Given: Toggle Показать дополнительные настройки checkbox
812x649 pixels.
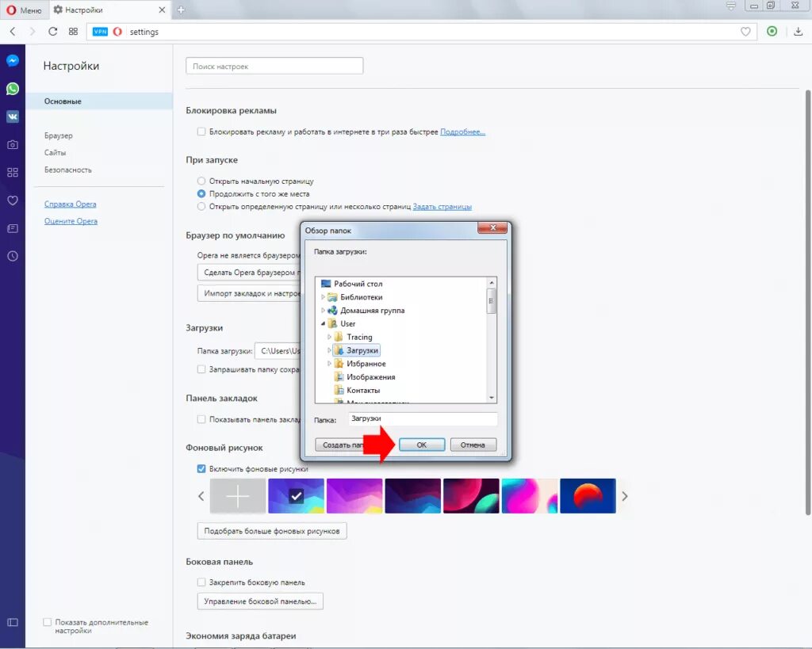Looking at the screenshot, I should tap(47, 622).
